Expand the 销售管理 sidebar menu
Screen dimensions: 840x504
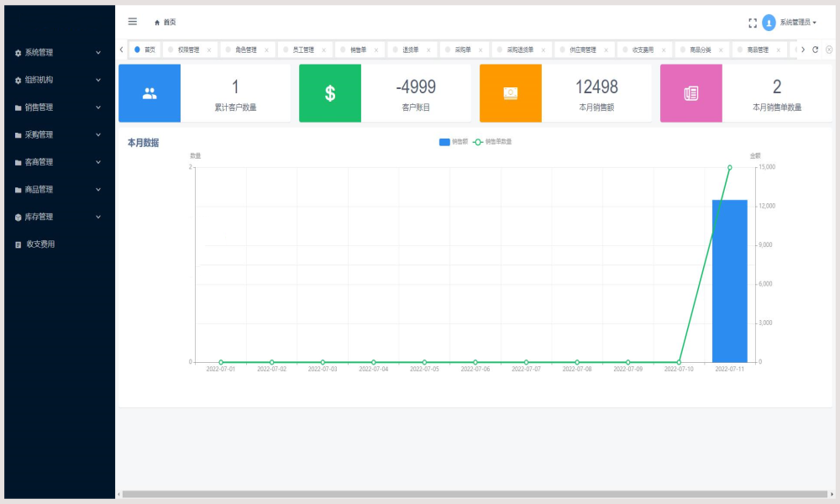coord(58,108)
